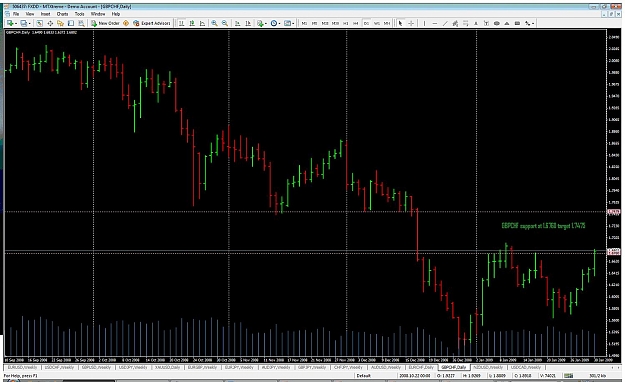The image size is (625, 382).
Task: Open the MetaEditor diamond icon
Action: click(126, 23)
